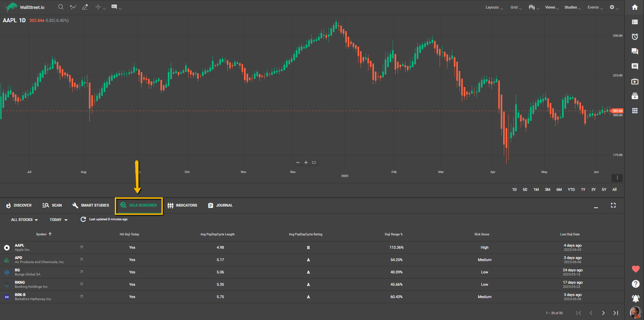Open the video library icon
The height and width of the screenshot is (320, 644).
(x=635, y=96)
